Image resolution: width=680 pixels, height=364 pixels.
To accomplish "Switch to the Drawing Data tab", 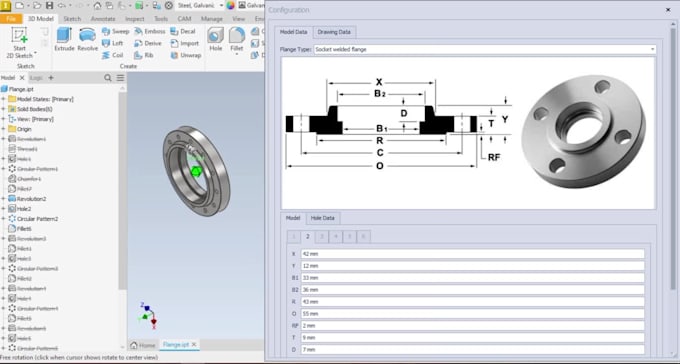I will click(334, 32).
